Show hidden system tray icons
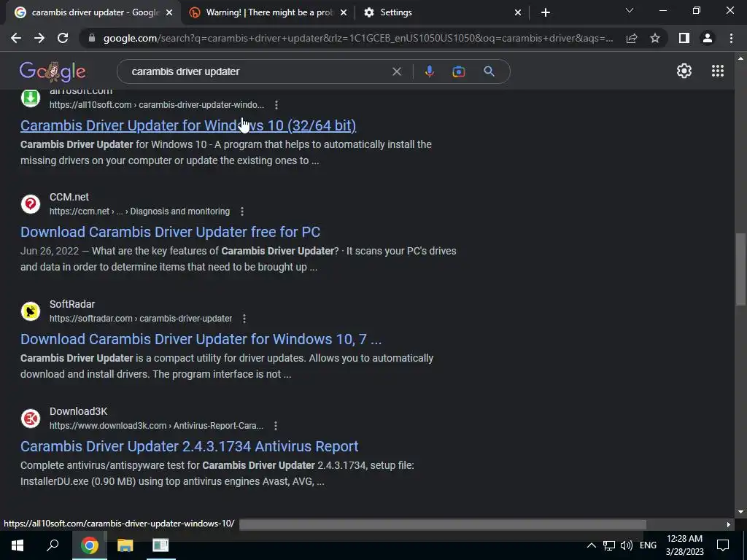 click(x=591, y=545)
